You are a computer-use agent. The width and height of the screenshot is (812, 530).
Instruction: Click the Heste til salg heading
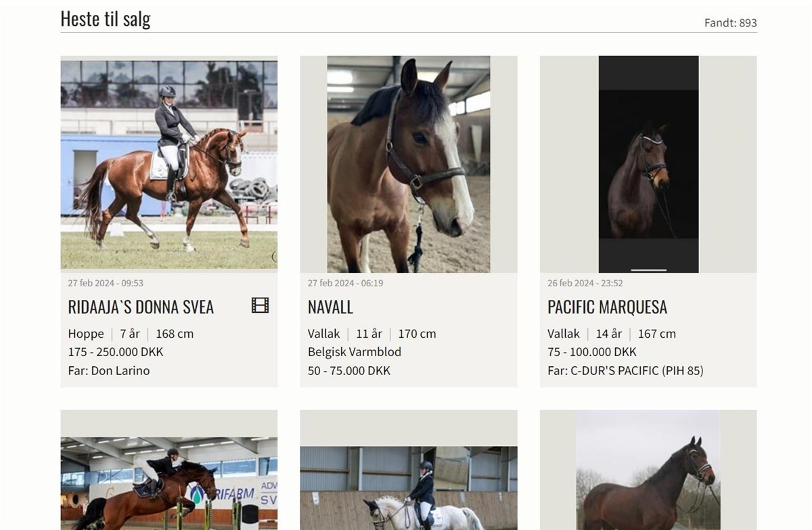pyautogui.click(x=106, y=19)
